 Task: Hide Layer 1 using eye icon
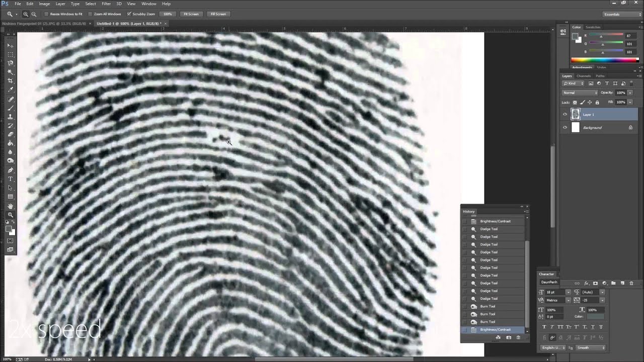click(565, 115)
